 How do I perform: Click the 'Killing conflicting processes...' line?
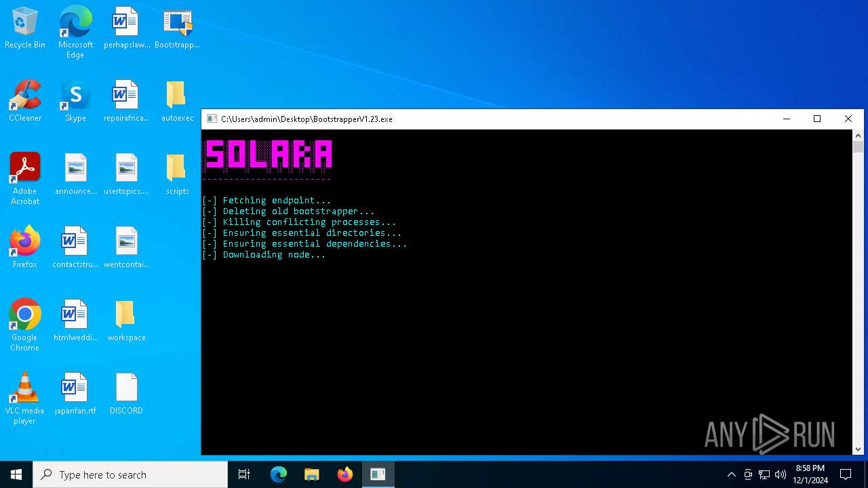click(x=299, y=222)
